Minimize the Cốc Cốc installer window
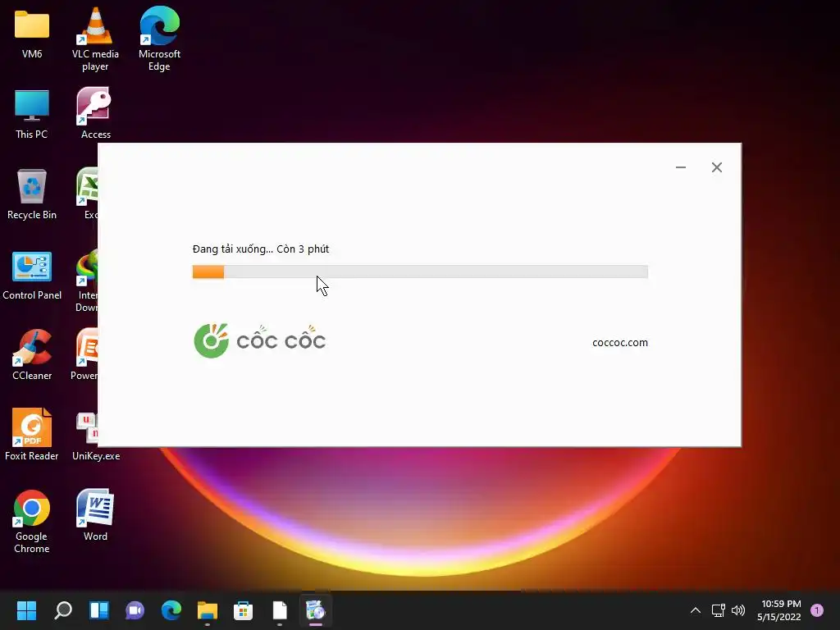 pos(681,167)
